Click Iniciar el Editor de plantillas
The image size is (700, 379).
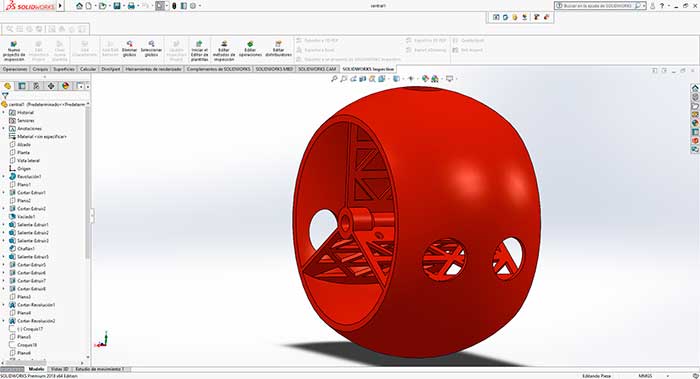[x=200, y=51]
